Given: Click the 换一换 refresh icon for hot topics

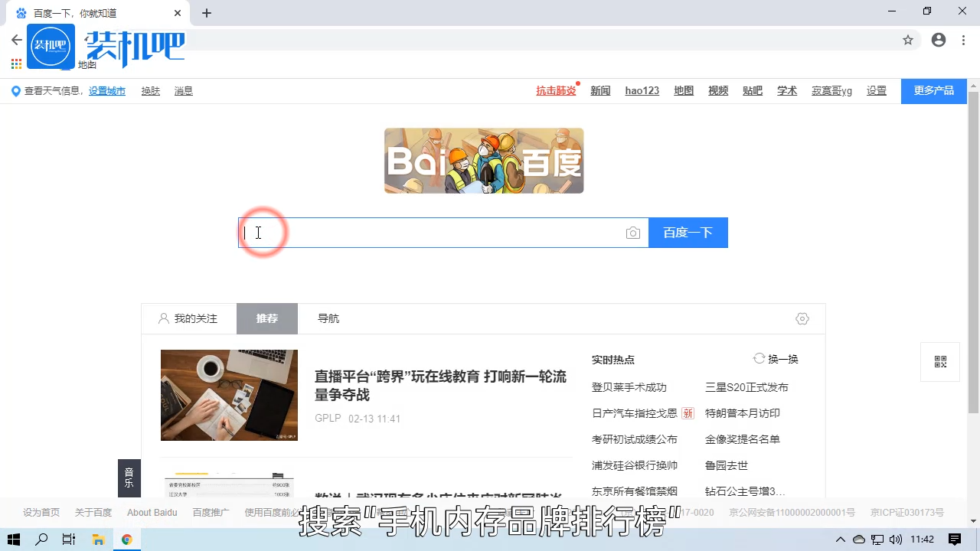Looking at the screenshot, I should coord(759,358).
